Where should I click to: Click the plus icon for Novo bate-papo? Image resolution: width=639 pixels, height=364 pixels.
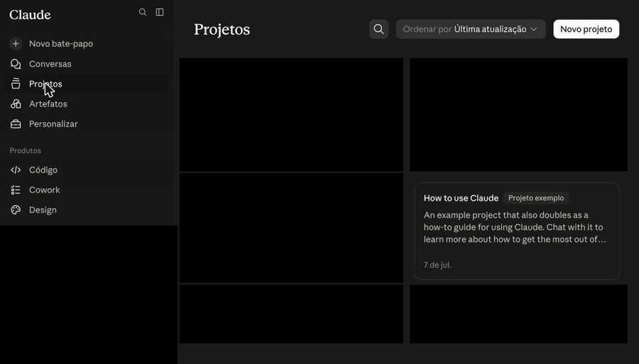click(16, 43)
